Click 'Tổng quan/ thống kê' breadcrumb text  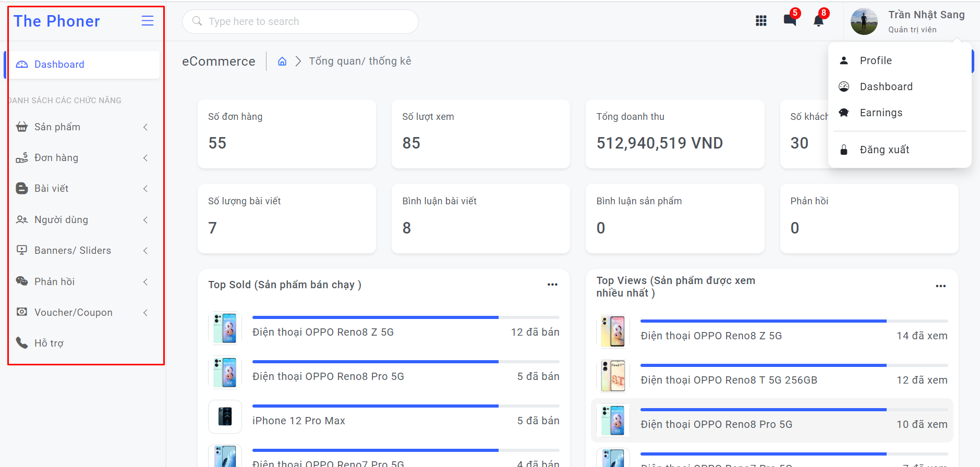360,62
